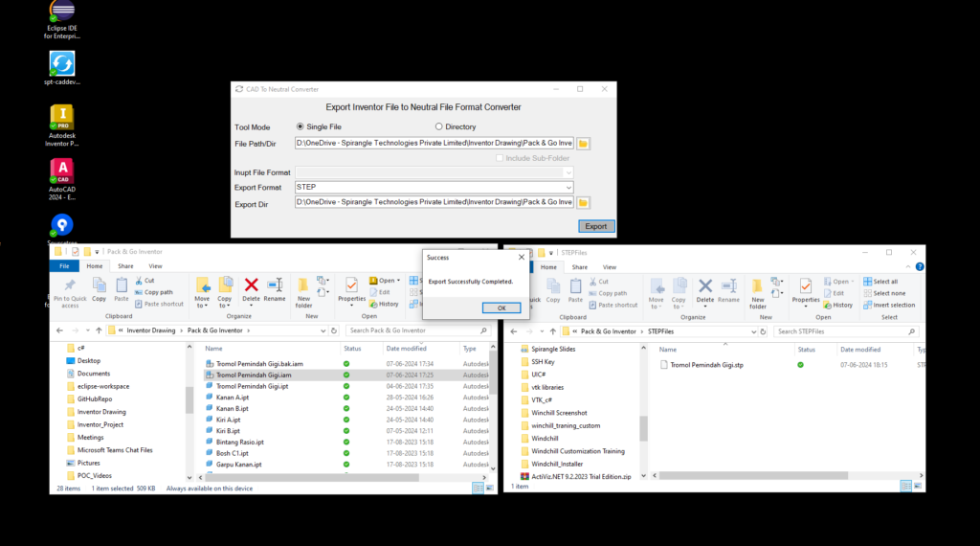
Task: Click Cut in Pack & Go Inventor ribbon
Action: (x=145, y=281)
